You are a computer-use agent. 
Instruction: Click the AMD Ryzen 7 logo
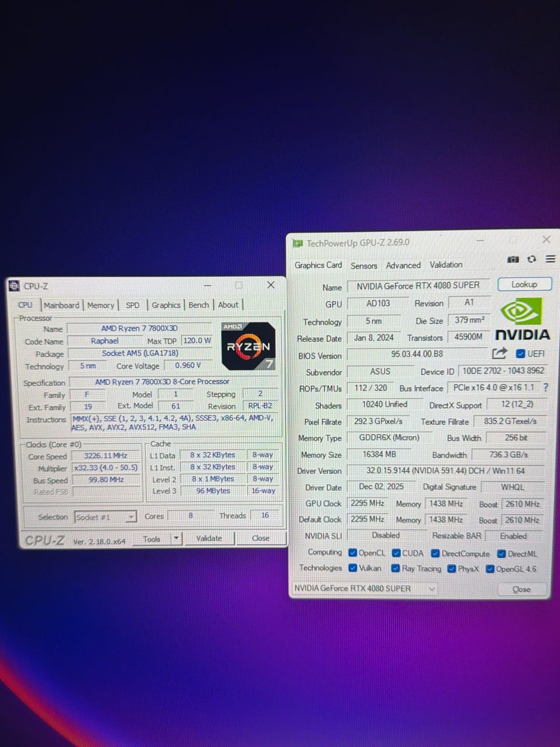249,345
